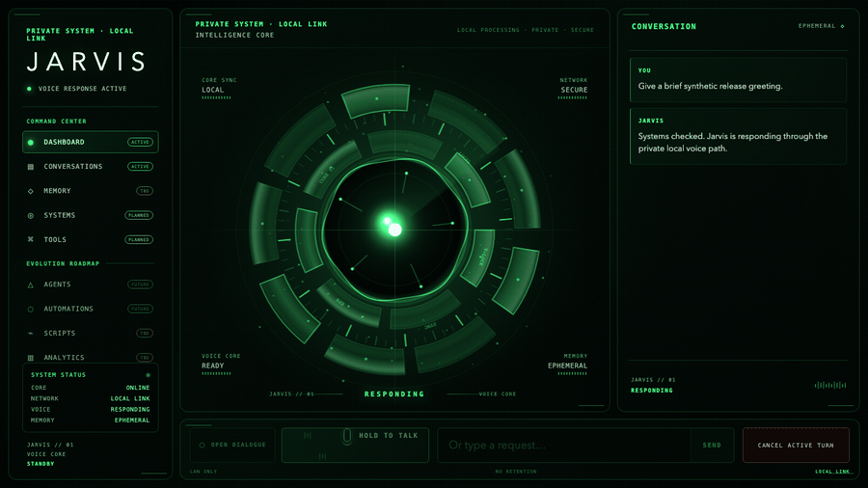The image size is (868, 488).
Task: Click the 'Voice Core Ready' readout
Action: pos(221,365)
